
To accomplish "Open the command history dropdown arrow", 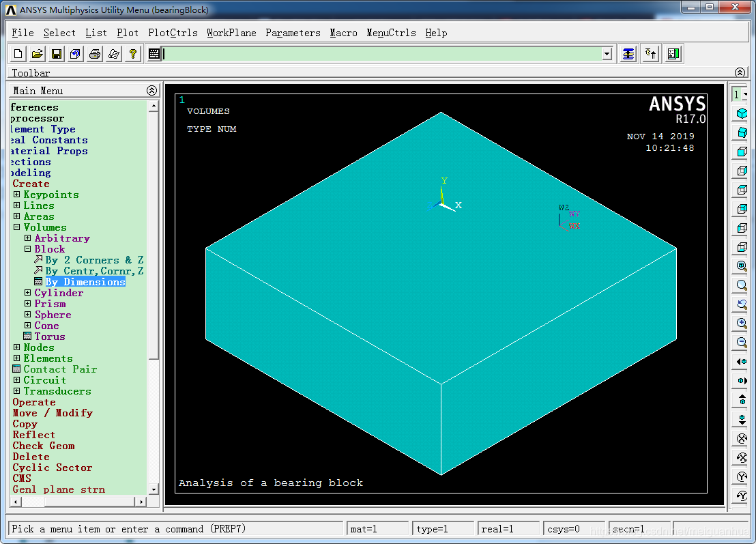I will [x=607, y=54].
